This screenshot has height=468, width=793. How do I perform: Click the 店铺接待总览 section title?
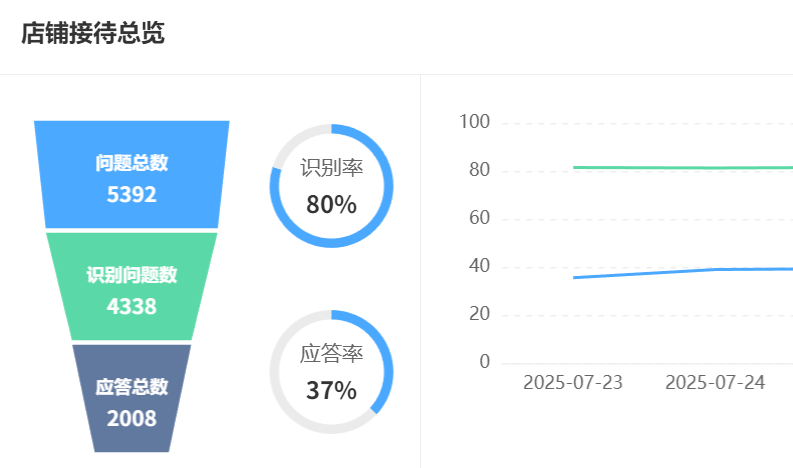point(93,33)
